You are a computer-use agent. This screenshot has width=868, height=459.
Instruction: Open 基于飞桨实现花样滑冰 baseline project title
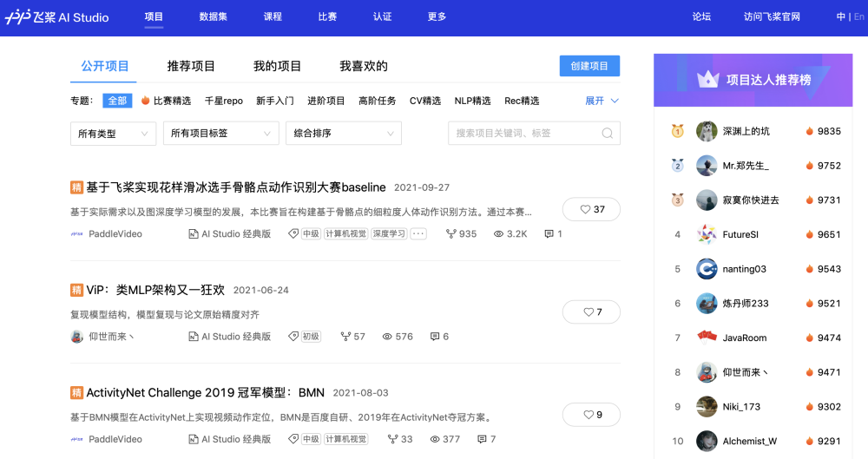(236, 187)
